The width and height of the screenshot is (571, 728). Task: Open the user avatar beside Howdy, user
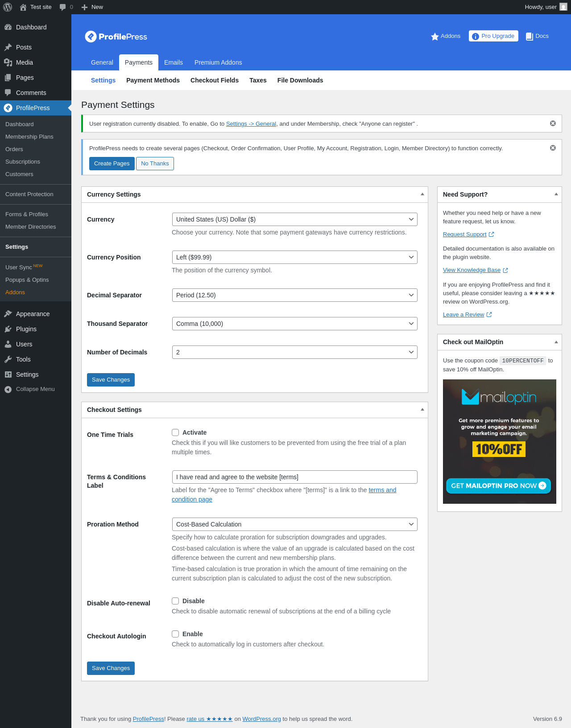tap(563, 7)
